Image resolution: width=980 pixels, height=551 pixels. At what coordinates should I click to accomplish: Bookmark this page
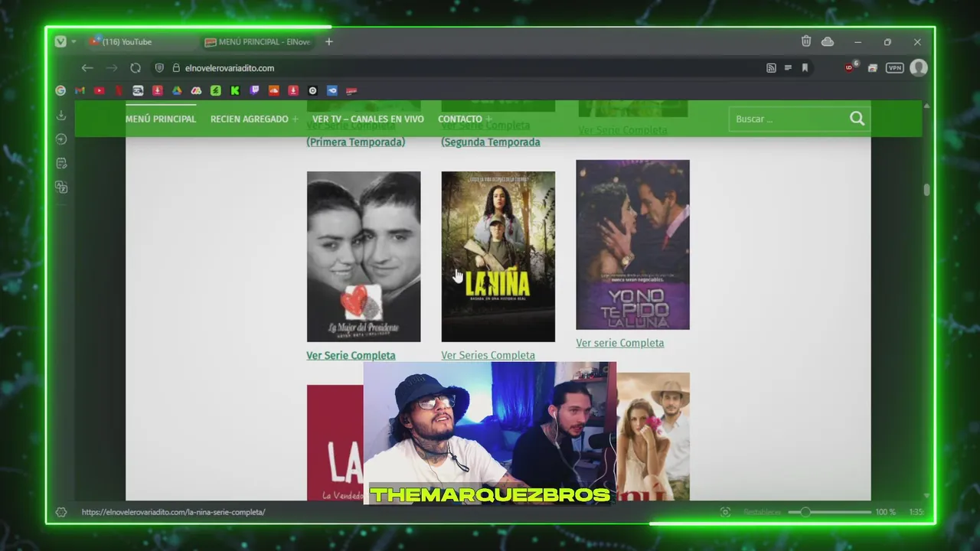805,68
